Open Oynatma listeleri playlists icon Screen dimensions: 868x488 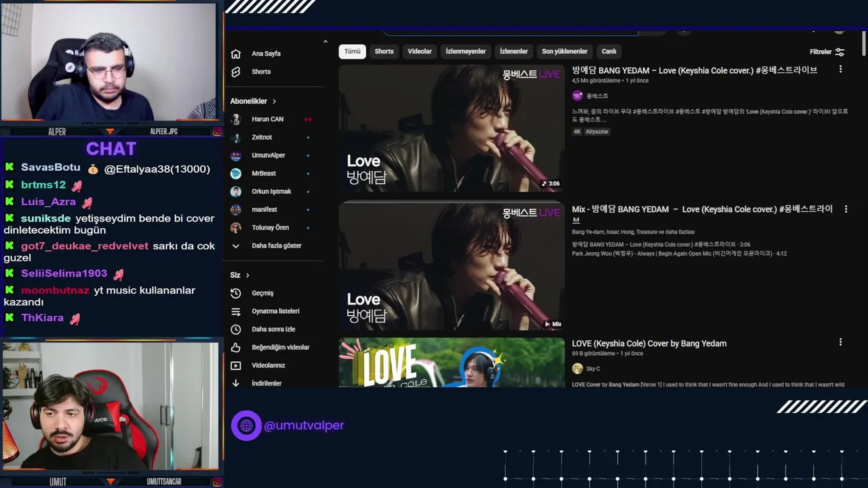(235, 312)
